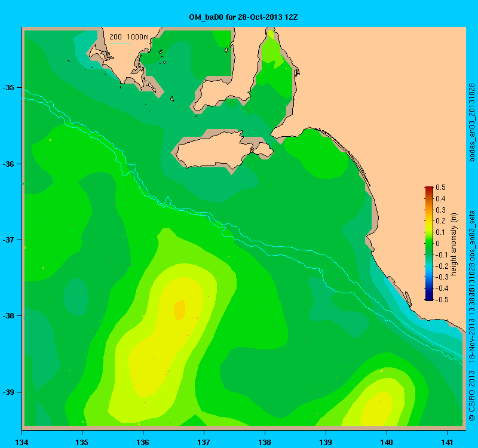This screenshot has width=478, height=448.
Task: Click the '-0.3' color bar label
Action: (442, 277)
